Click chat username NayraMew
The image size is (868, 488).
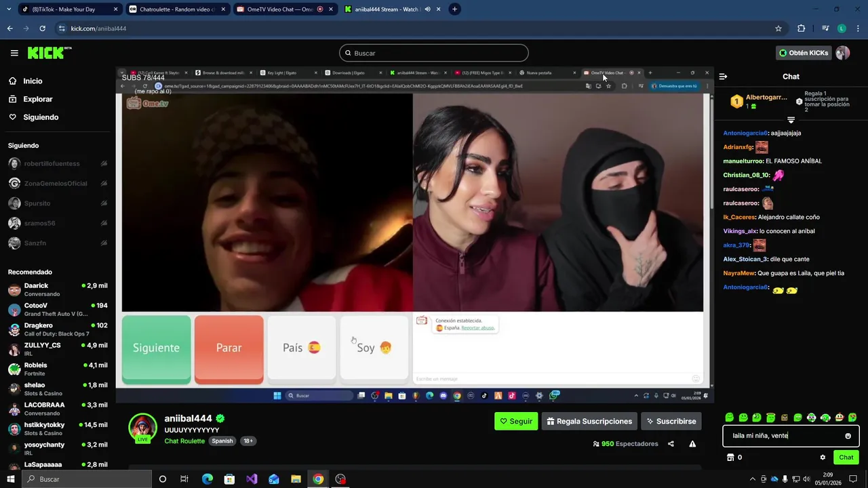pyautogui.click(x=739, y=273)
